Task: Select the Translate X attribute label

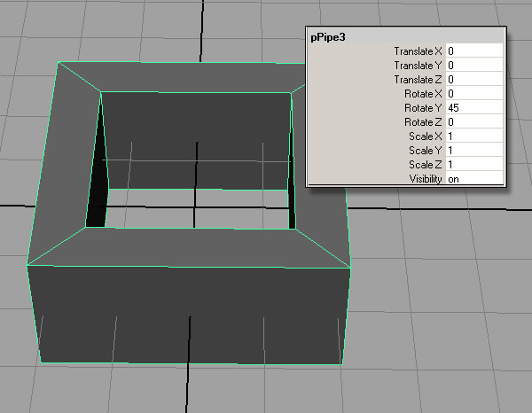Action: 418,51
